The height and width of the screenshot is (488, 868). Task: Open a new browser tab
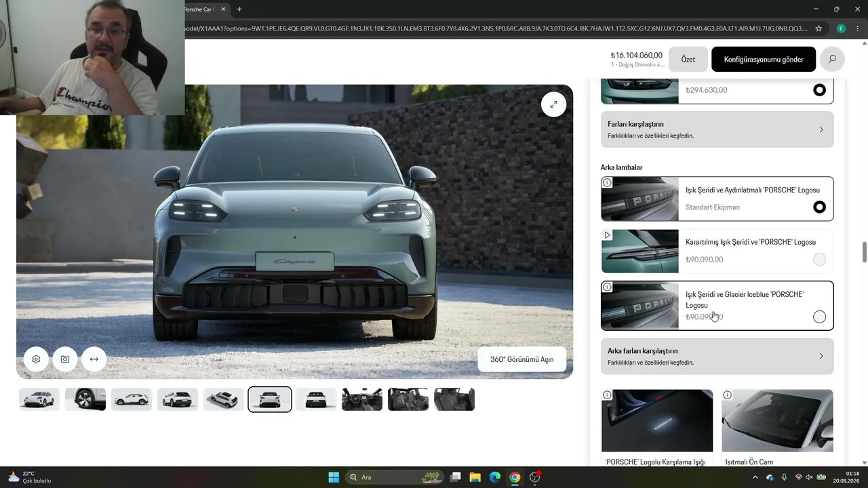coord(239,9)
